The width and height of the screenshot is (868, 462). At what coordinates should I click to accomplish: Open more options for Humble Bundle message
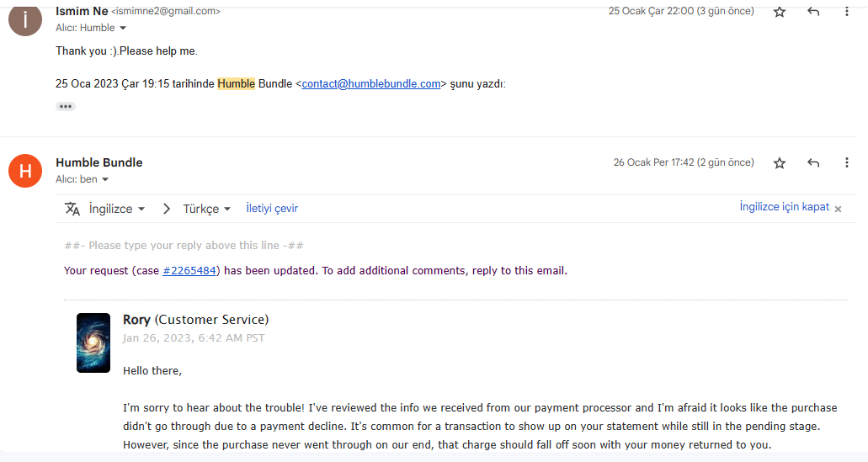coord(847,163)
